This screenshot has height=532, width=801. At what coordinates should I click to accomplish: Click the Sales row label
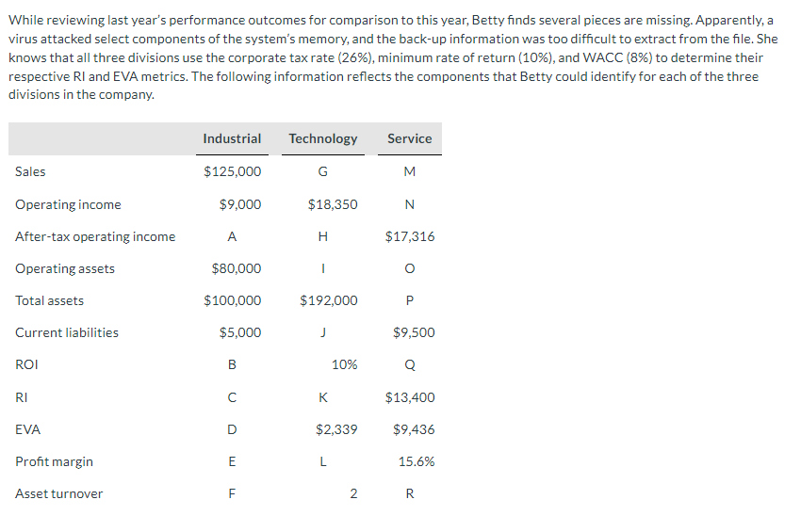[x=30, y=171]
